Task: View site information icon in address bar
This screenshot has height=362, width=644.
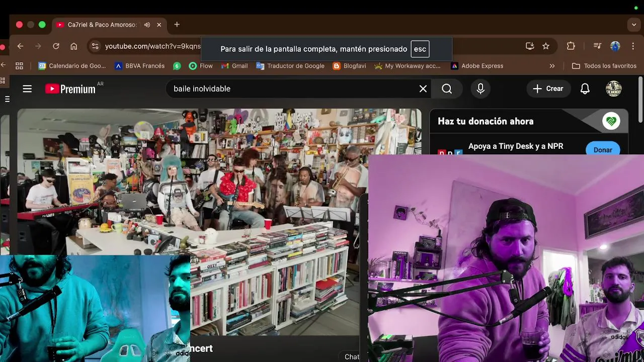Action: click(x=95, y=46)
